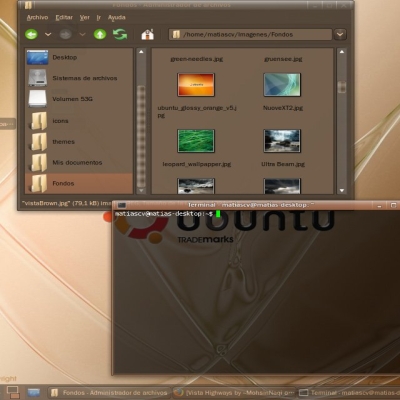The image size is (400, 400).
Task: Reload the current folder view
Action: pyautogui.click(x=120, y=34)
